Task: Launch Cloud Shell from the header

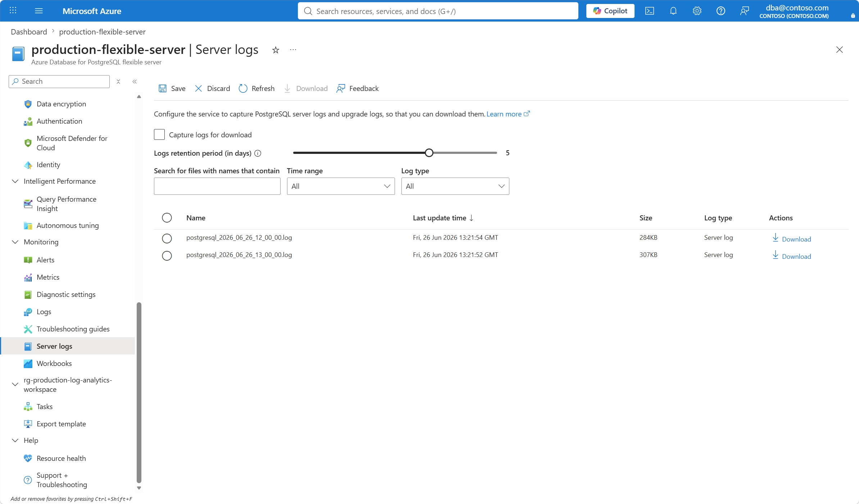Action: click(x=650, y=11)
